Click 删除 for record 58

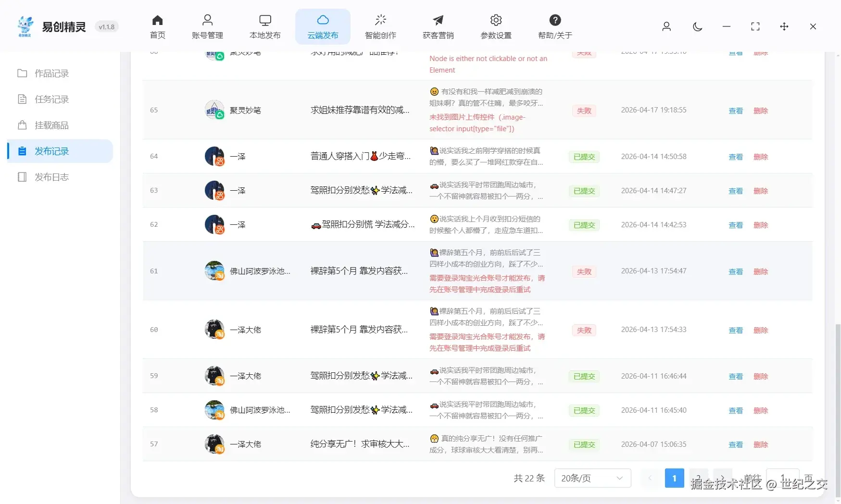coord(761,410)
